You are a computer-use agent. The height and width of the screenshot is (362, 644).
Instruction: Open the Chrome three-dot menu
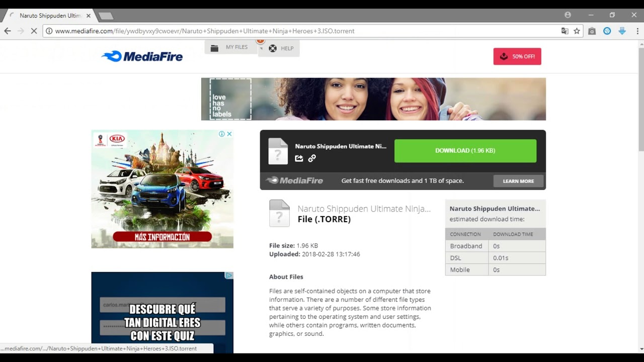click(637, 31)
